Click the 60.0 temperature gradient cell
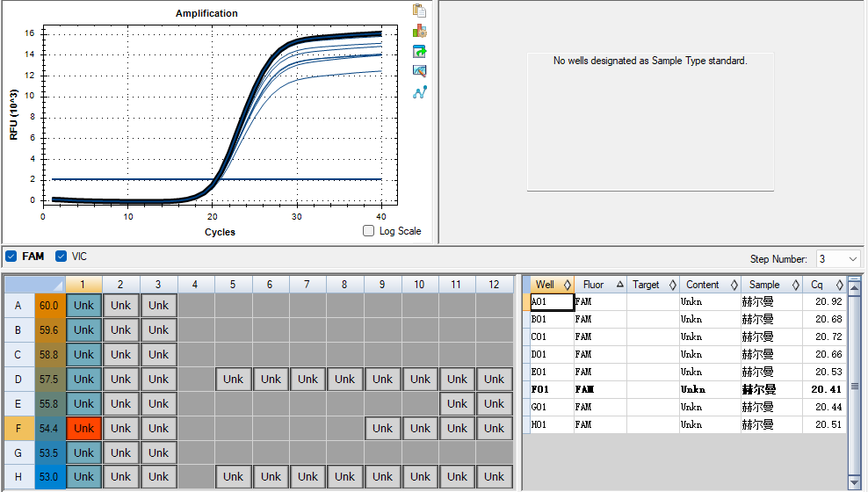868x492 pixels. 49,306
